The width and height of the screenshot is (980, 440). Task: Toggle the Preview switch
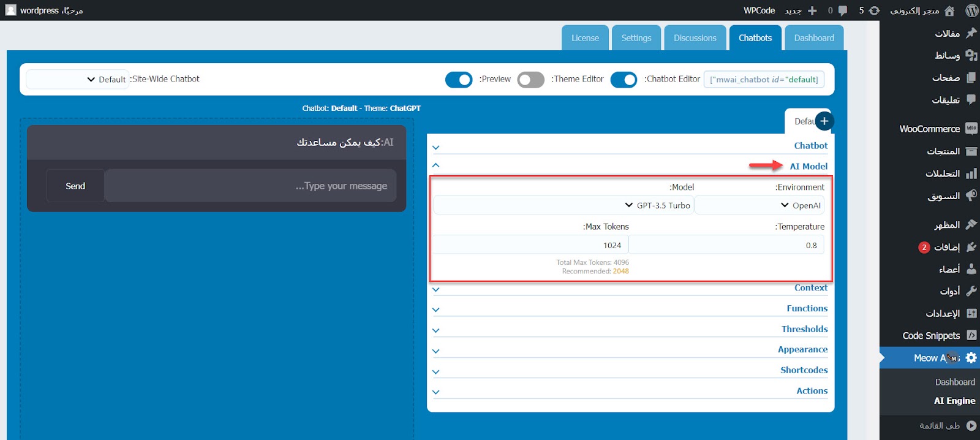[x=459, y=80]
